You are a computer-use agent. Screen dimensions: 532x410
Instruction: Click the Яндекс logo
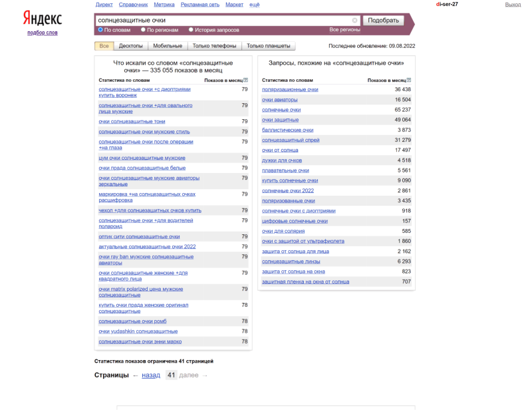pyautogui.click(x=42, y=17)
